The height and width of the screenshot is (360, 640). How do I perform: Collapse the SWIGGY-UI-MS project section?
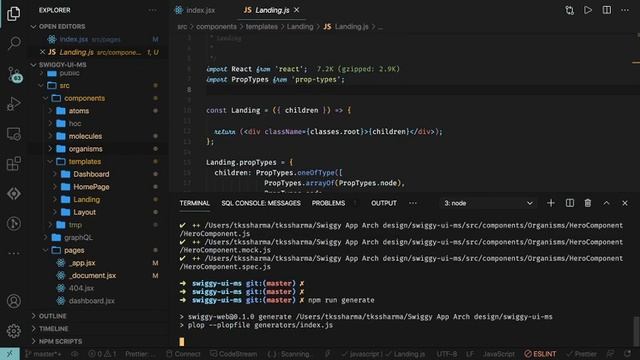pyautogui.click(x=98, y=64)
